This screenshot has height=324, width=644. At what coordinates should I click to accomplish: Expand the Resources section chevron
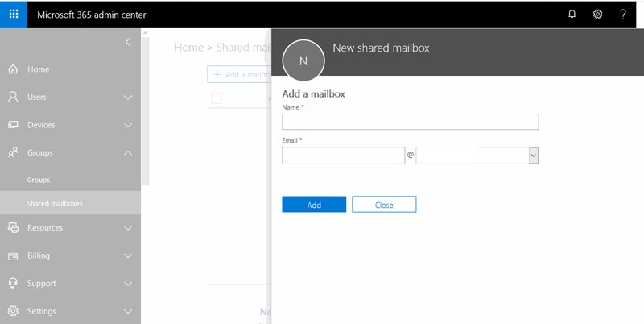pyautogui.click(x=128, y=228)
